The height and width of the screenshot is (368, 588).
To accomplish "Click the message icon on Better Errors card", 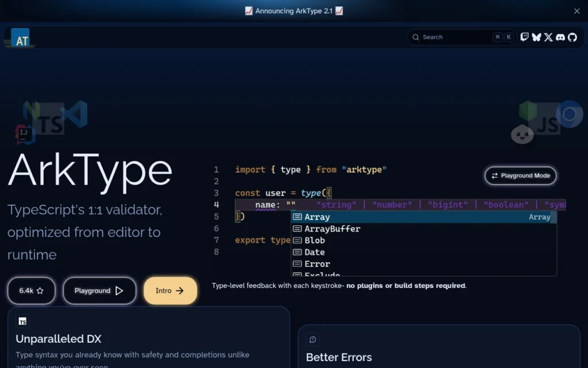I will (313, 340).
